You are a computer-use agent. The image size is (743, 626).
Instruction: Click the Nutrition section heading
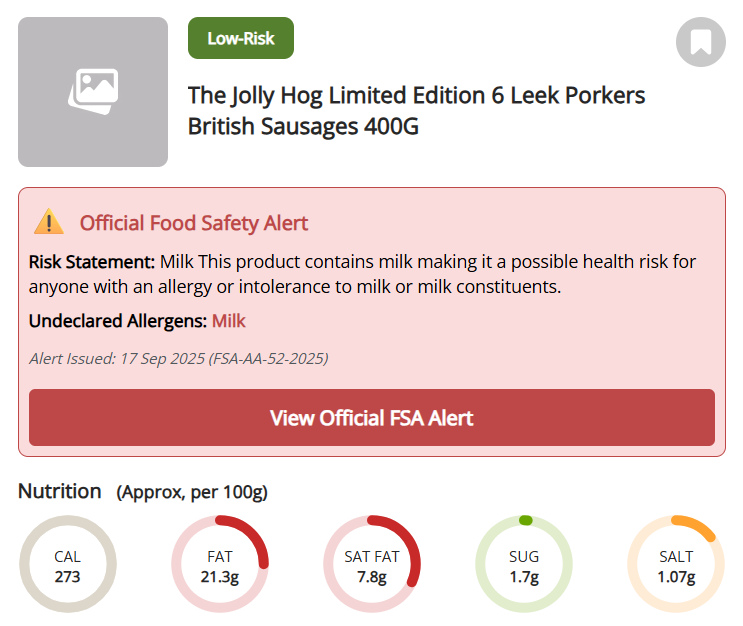[x=60, y=491]
